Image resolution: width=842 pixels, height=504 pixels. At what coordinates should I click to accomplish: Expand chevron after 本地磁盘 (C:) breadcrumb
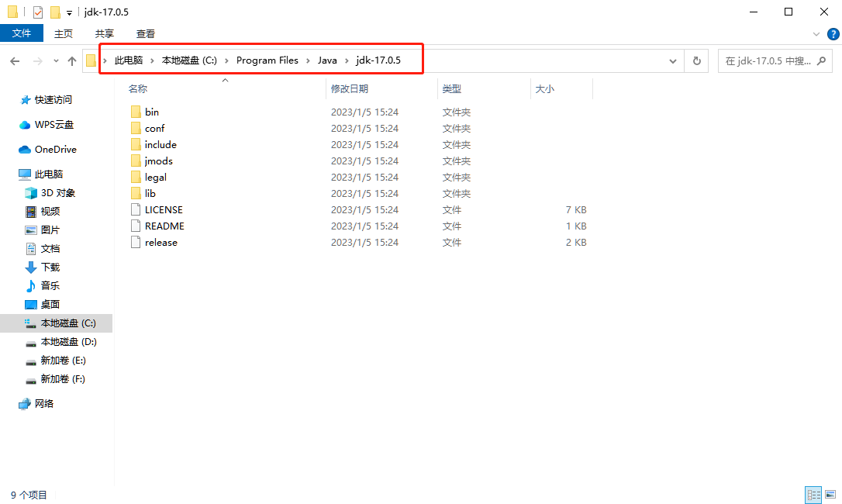pyautogui.click(x=226, y=60)
